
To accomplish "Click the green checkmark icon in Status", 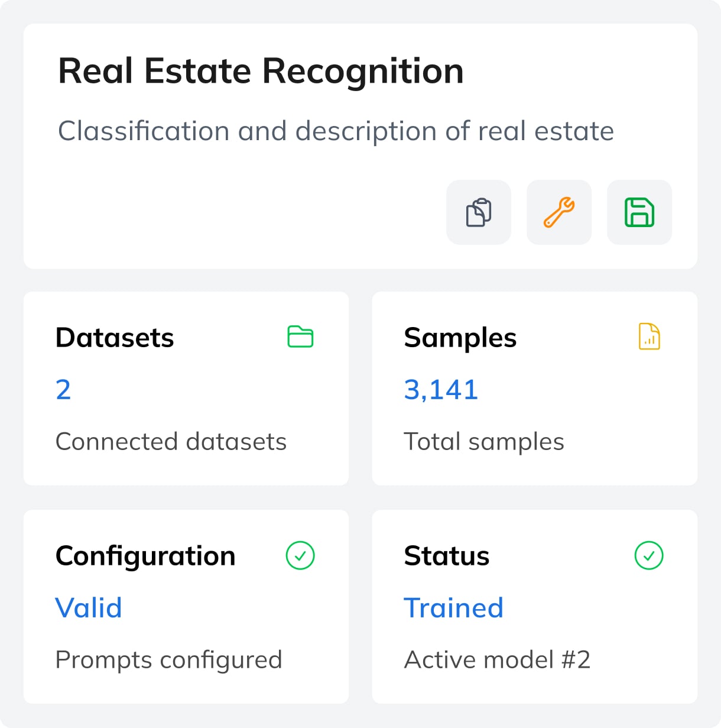I will (x=649, y=555).
